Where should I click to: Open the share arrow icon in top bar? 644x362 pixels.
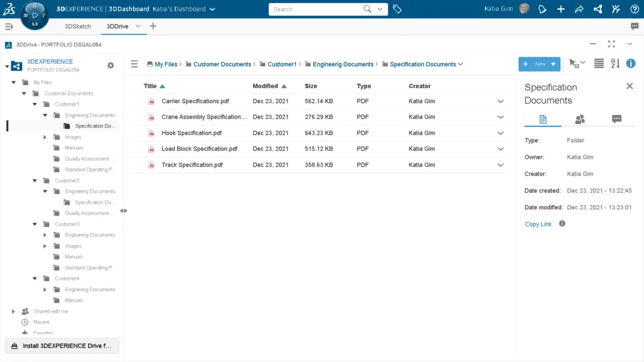579,9
